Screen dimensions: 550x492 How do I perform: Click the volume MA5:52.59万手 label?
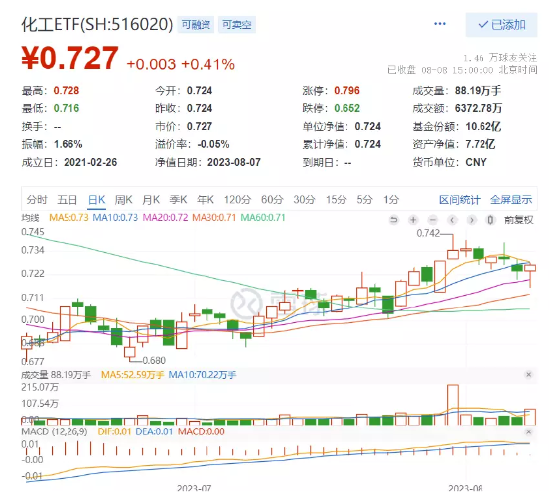132,375
